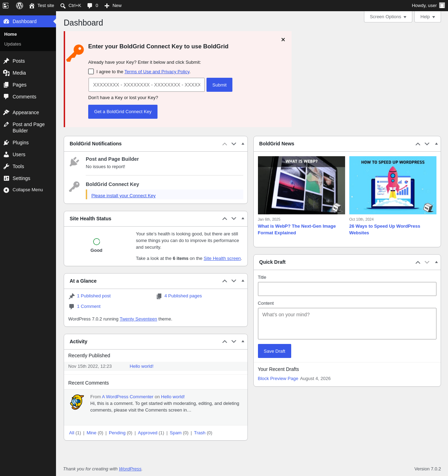
Task: Open Terms of Use and Privacy Policy link
Action: coord(157,72)
